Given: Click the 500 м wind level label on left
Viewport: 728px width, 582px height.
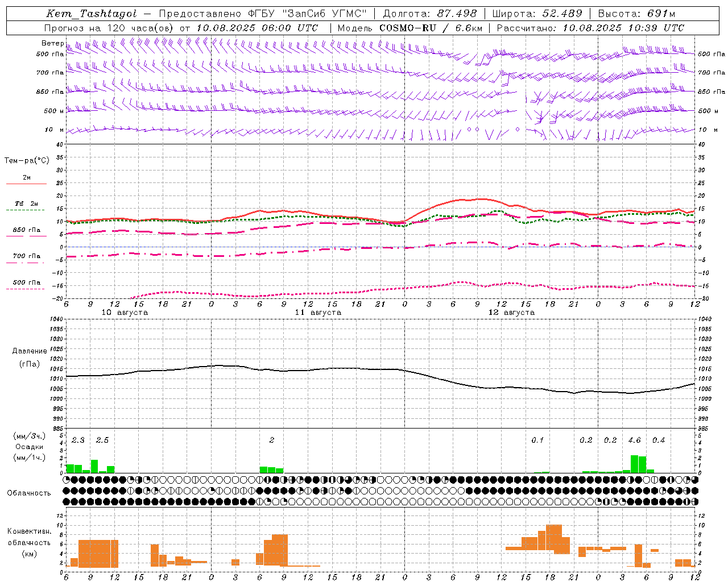Looking at the screenshot, I should coord(54,111).
